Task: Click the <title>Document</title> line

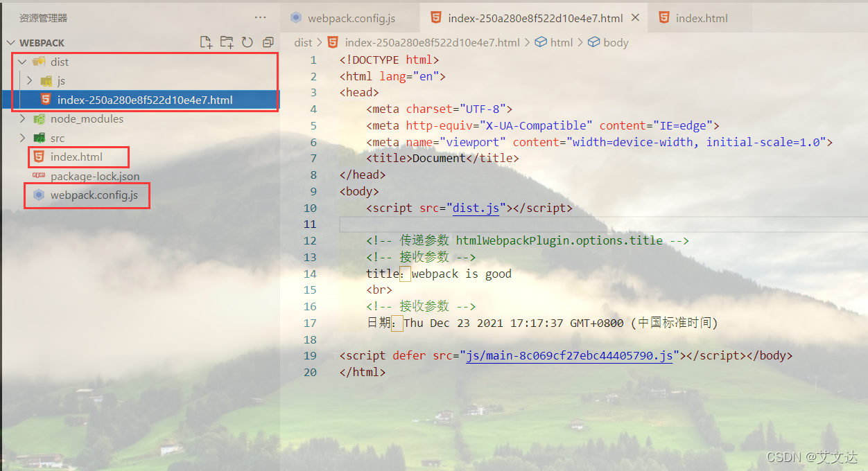Action: (x=442, y=159)
